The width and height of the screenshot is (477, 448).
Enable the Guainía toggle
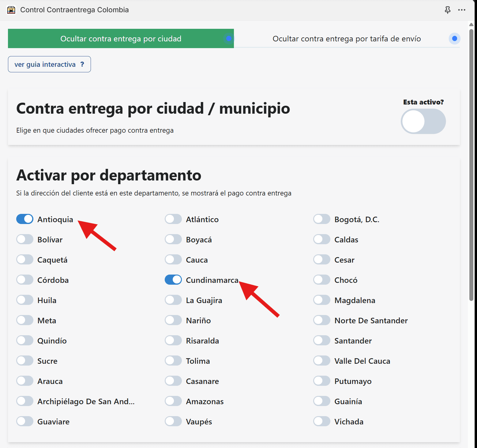[322, 401]
